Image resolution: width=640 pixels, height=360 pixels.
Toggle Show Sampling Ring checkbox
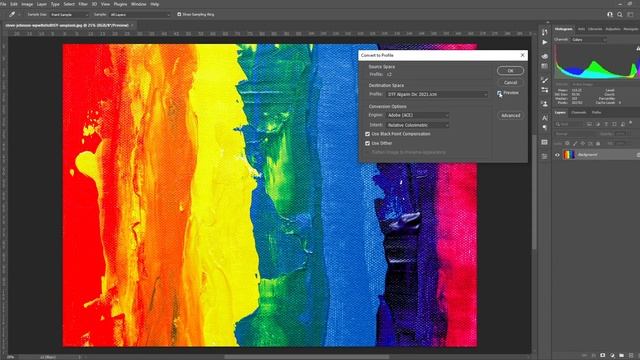(179, 14)
